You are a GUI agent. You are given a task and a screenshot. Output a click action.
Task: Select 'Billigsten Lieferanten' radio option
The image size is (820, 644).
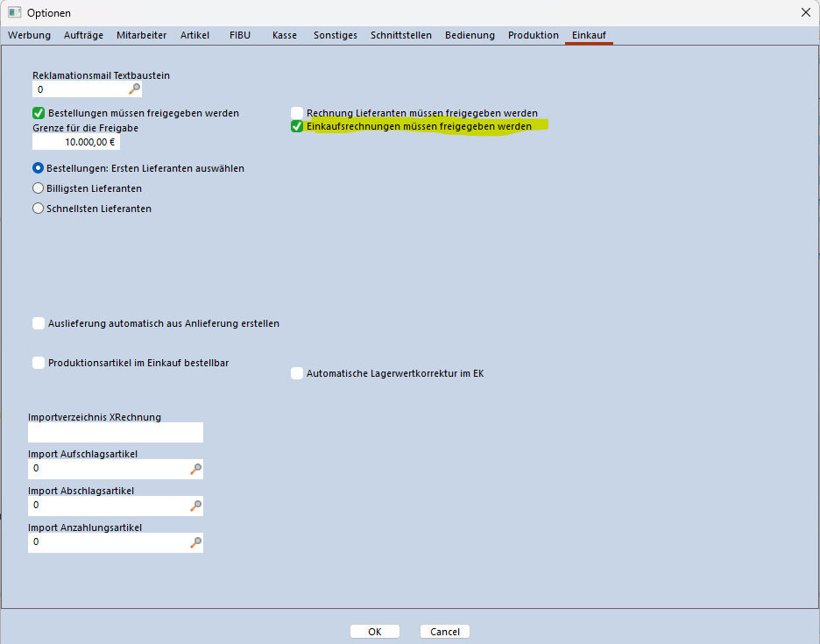tap(38, 188)
